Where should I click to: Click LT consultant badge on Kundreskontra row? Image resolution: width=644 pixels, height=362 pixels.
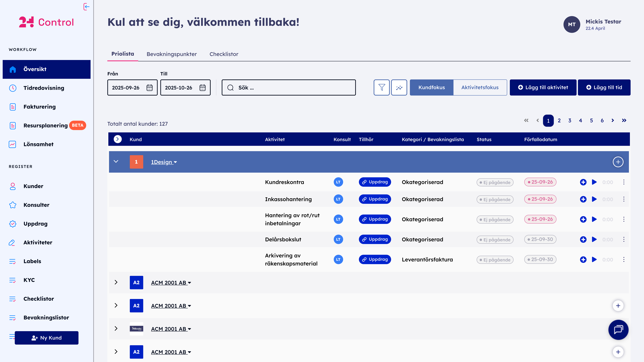[x=338, y=182]
